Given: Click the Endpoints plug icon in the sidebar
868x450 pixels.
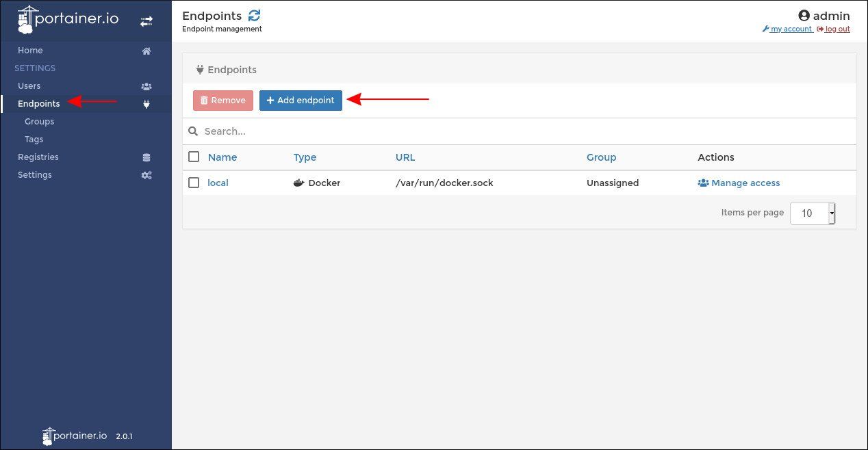Looking at the screenshot, I should pyautogui.click(x=146, y=105).
